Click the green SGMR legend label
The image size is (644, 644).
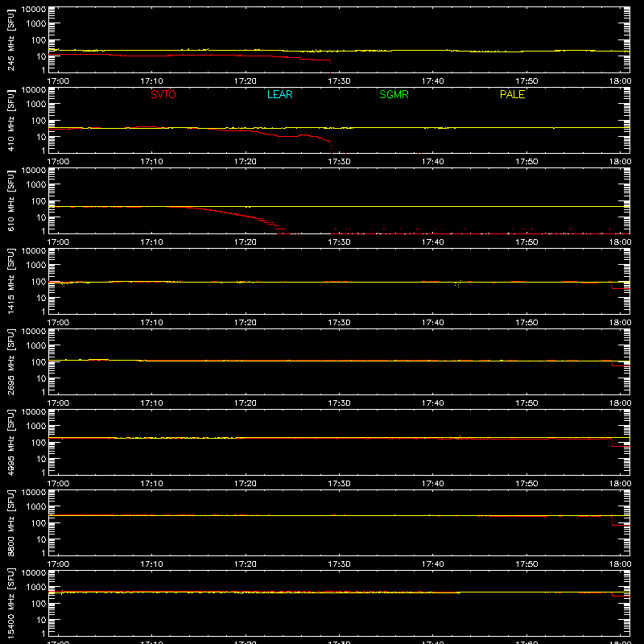394,94
